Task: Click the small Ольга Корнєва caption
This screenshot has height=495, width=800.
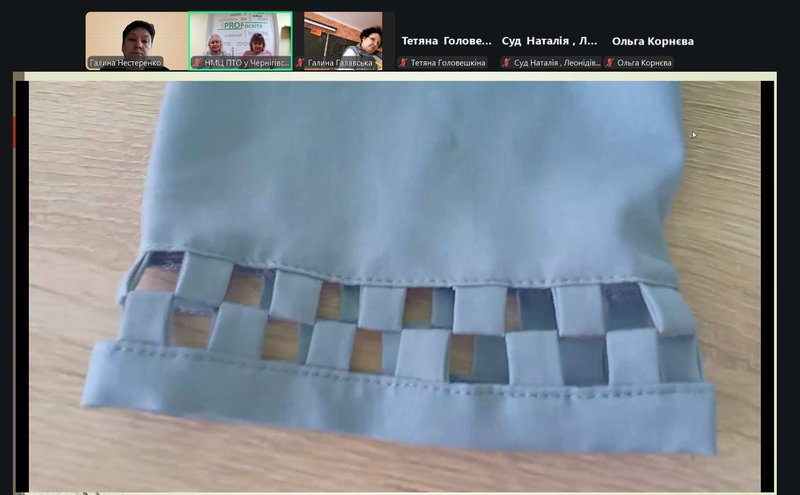Action: pos(645,63)
